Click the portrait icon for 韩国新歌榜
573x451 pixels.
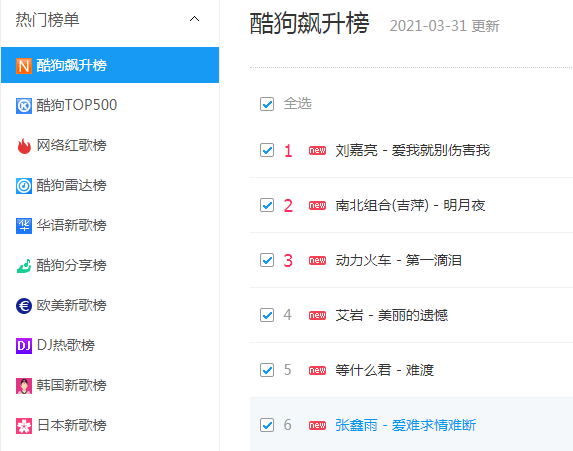click(x=24, y=386)
